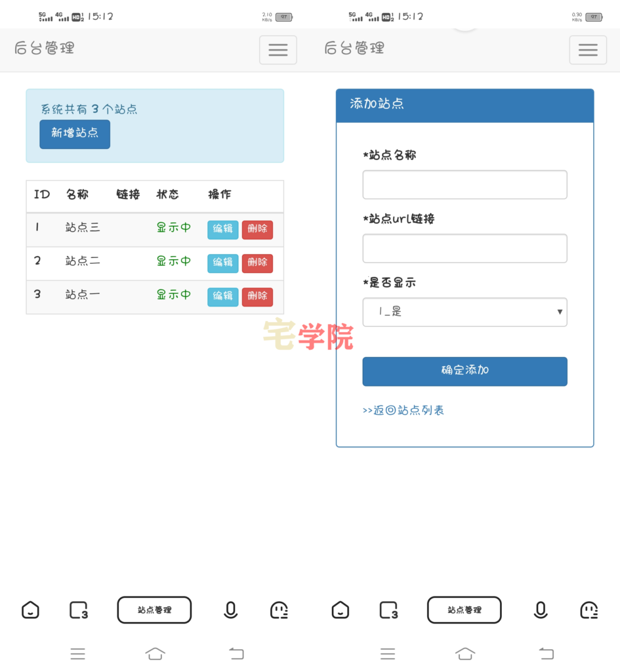Delete 站点一 with its 删除 button
Screen dimensions: 620x672
click(257, 297)
